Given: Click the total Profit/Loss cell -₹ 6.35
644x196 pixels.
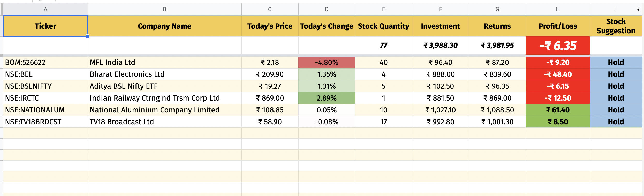Looking at the screenshot, I should point(558,46).
